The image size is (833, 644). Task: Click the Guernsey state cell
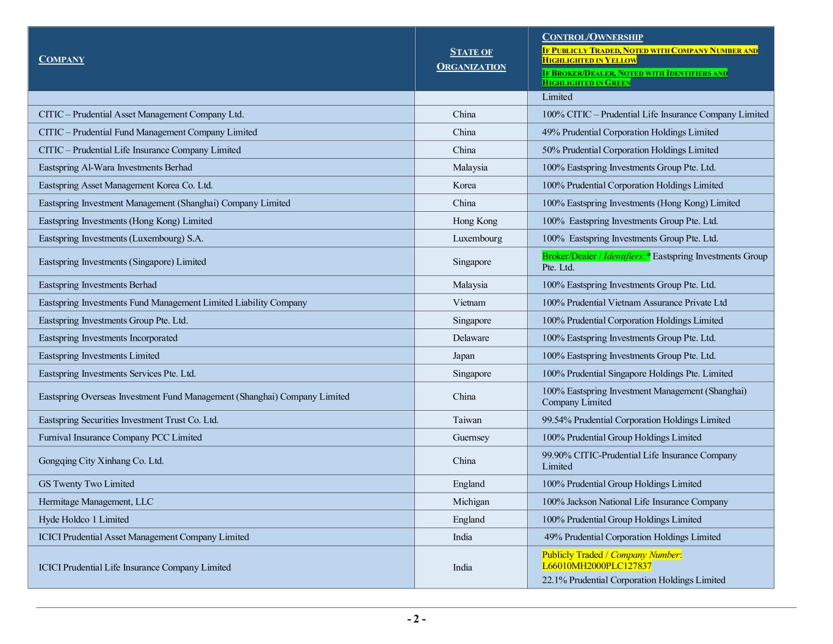[471, 437]
